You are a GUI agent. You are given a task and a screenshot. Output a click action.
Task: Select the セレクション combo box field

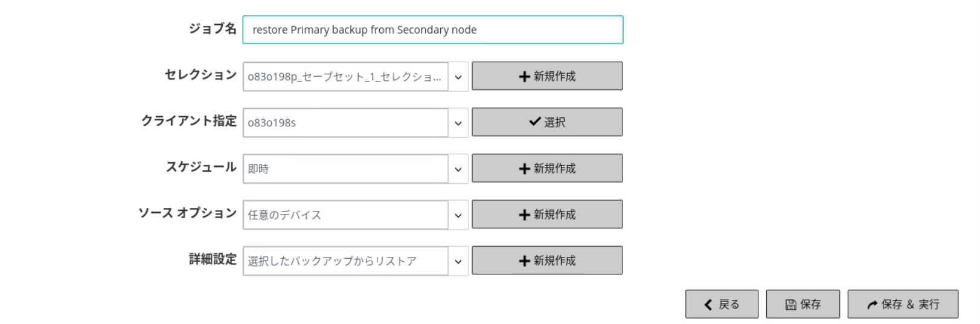click(x=345, y=77)
